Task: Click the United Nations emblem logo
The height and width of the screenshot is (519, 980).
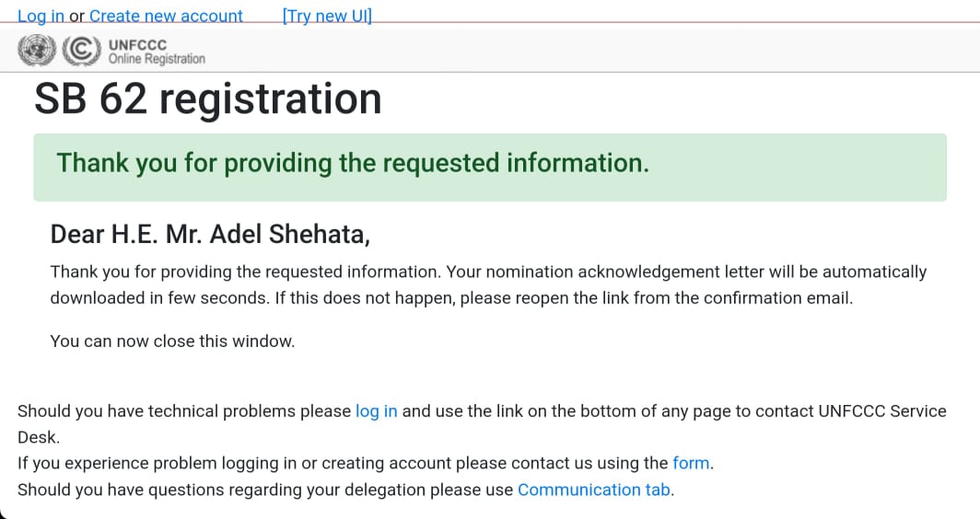Action: click(37, 50)
